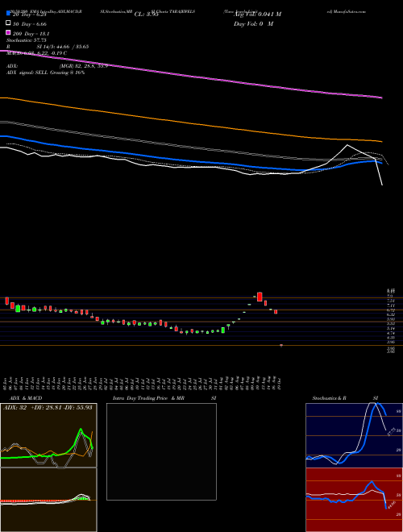Click the magenta 200 Day legend swatch
The height and width of the screenshot is (532, 403).
click(x=8, y=32)
